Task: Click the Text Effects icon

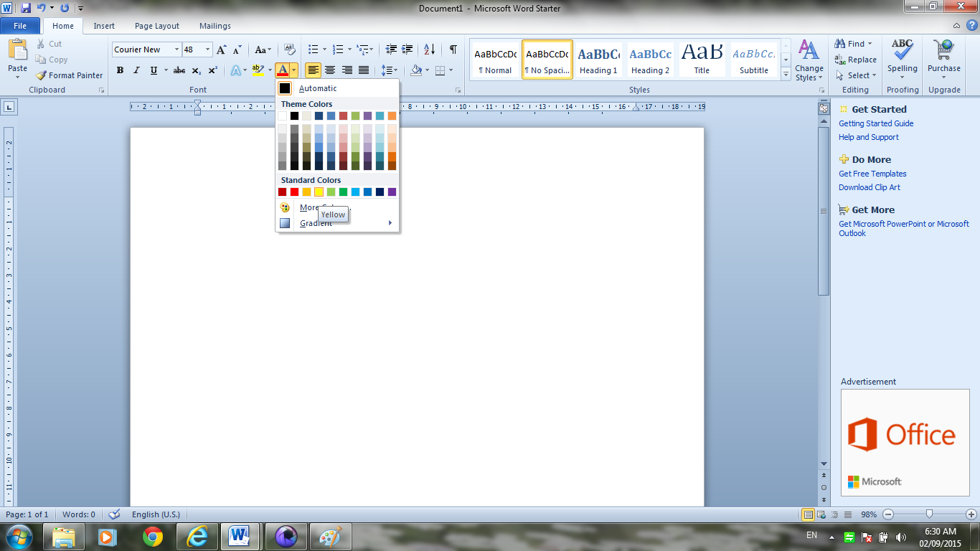Action: click(235, 70)
